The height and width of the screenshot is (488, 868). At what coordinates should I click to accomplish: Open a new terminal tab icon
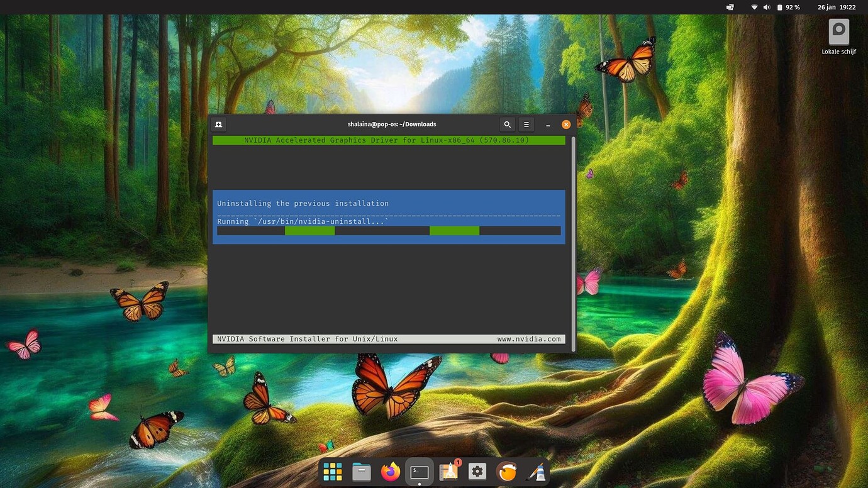[218, 124]
